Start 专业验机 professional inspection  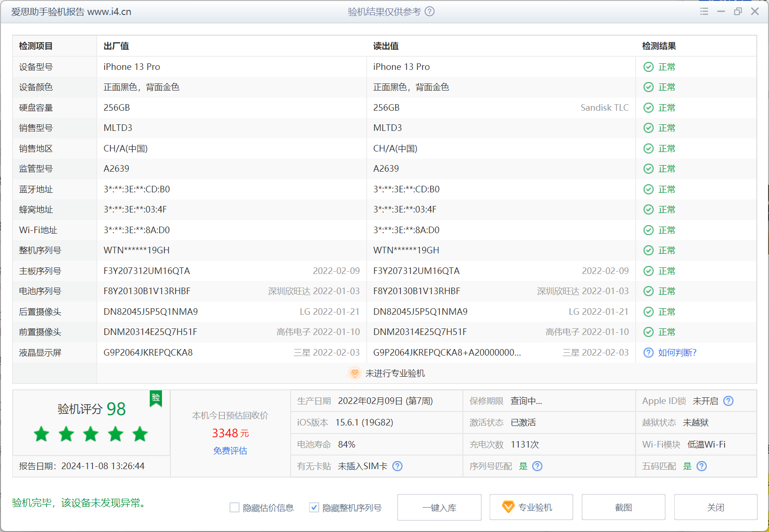click(x=531, y=508)
